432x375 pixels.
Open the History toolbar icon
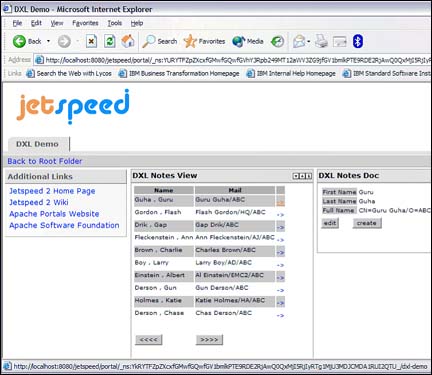tap(277, 41)
